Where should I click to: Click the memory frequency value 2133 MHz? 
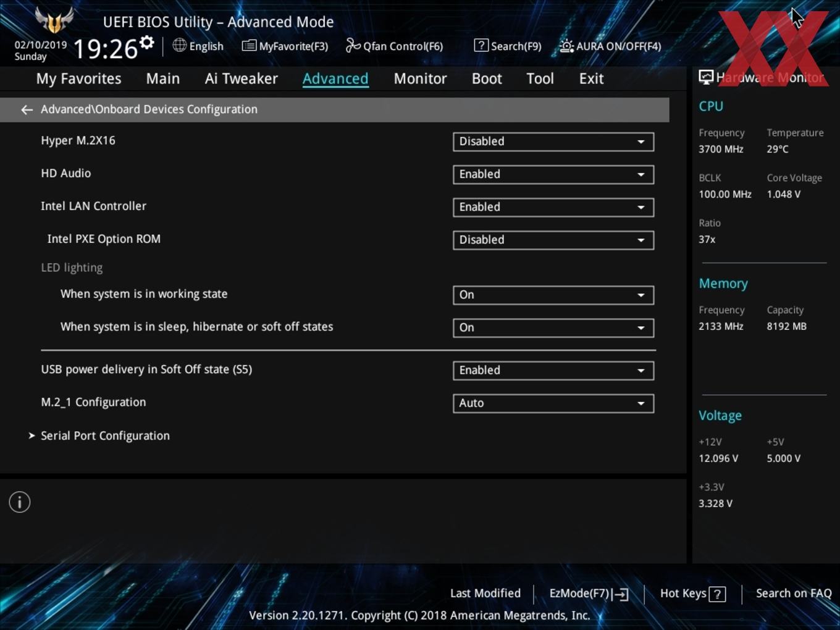click(x=721, y=326)
